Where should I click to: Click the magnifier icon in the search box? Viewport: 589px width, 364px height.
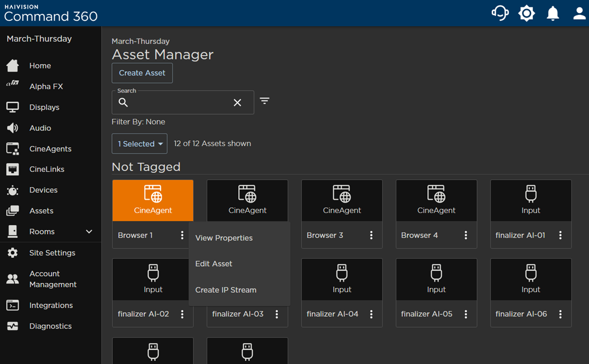pos(123,102)
